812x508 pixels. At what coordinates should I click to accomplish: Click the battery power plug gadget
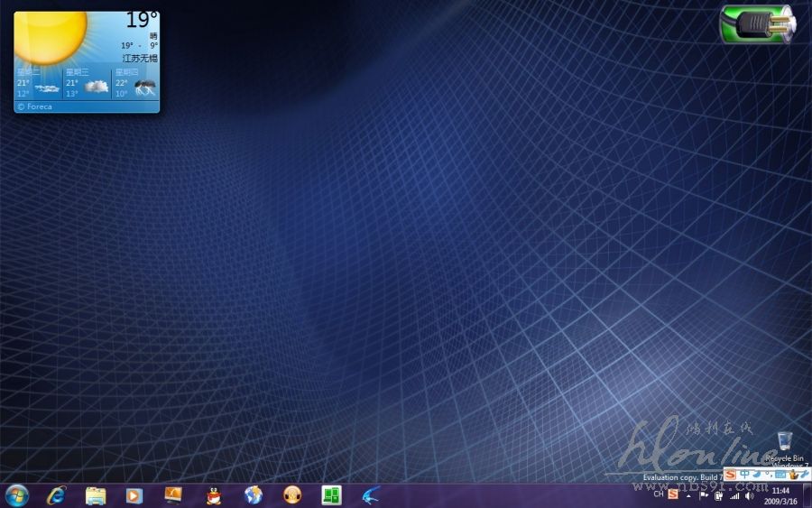click(758, 23)
